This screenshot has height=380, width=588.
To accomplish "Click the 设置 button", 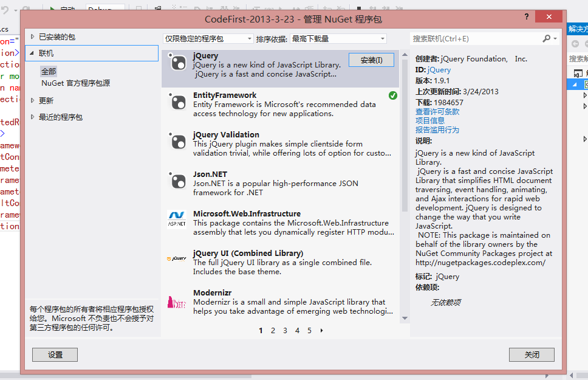I will (55, 355).
